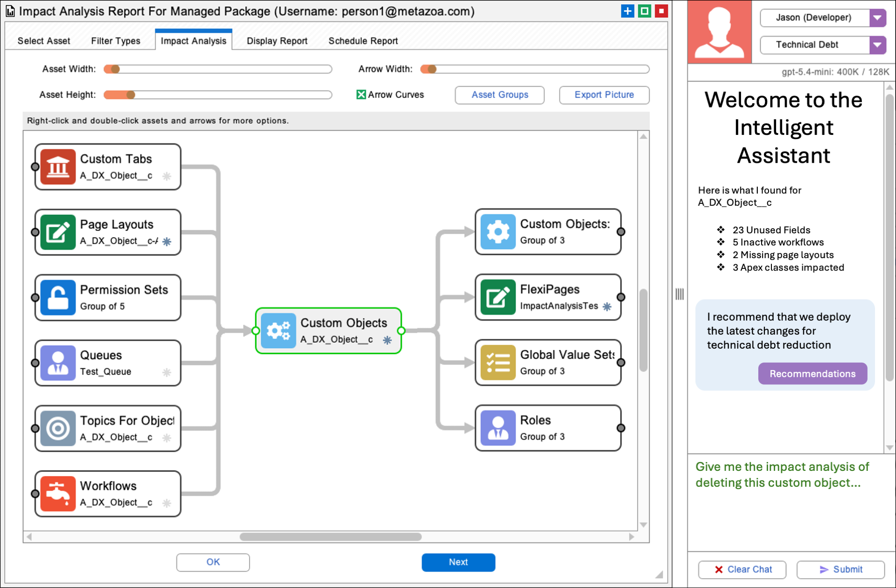The height and width of the screenshot is (588, 896).
Task: Click the Export Picture button
Action: click(604, 95)
